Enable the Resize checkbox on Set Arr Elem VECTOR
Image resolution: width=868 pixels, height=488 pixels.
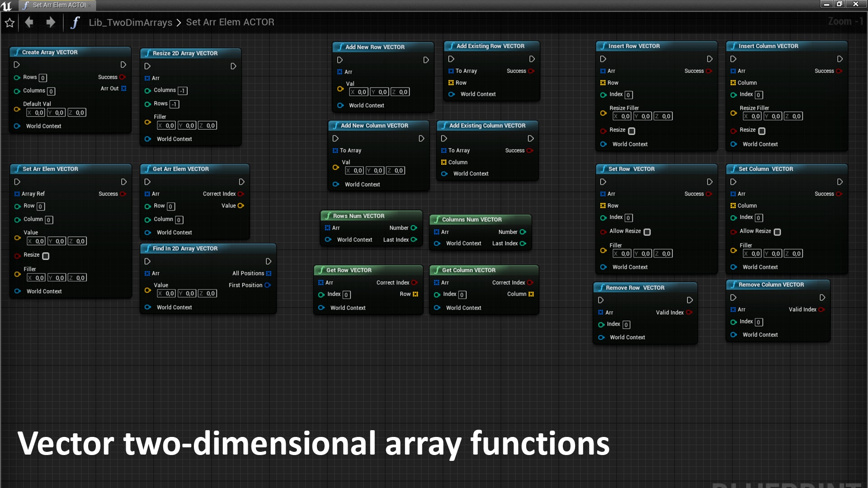coord(45,256)
